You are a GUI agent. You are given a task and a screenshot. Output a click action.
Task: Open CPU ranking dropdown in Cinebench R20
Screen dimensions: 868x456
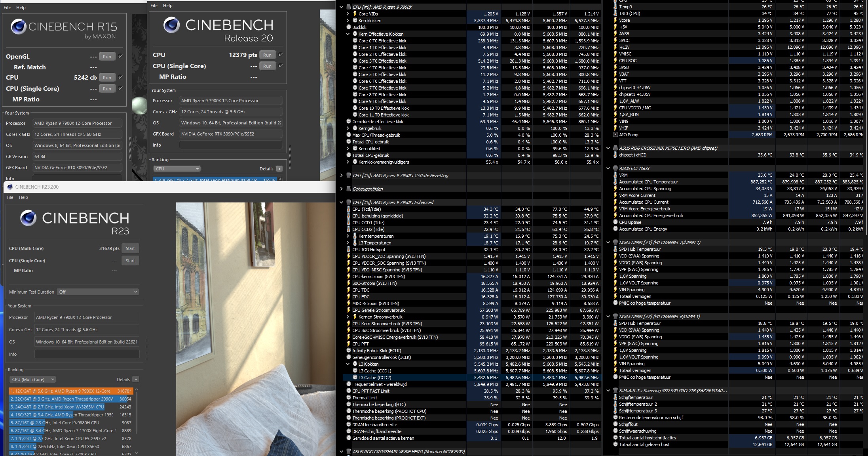pos(177,169)
